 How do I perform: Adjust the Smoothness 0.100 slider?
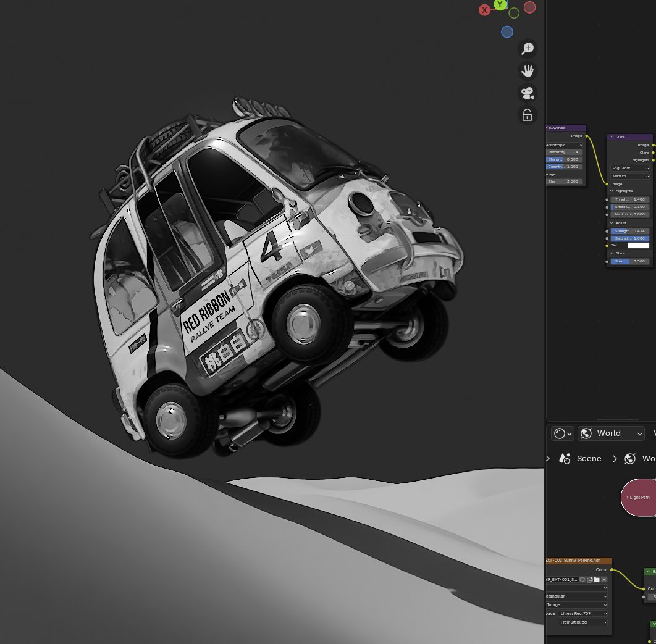[x=630, y=207]
